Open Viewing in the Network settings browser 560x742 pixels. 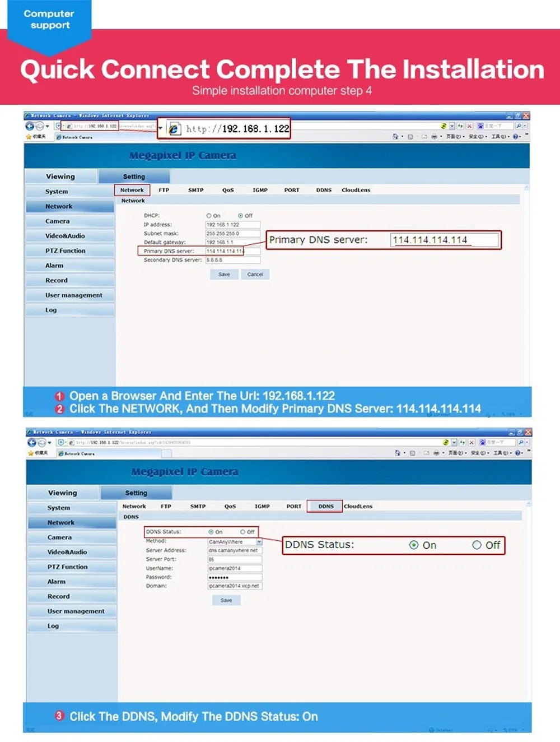(60, 177)
